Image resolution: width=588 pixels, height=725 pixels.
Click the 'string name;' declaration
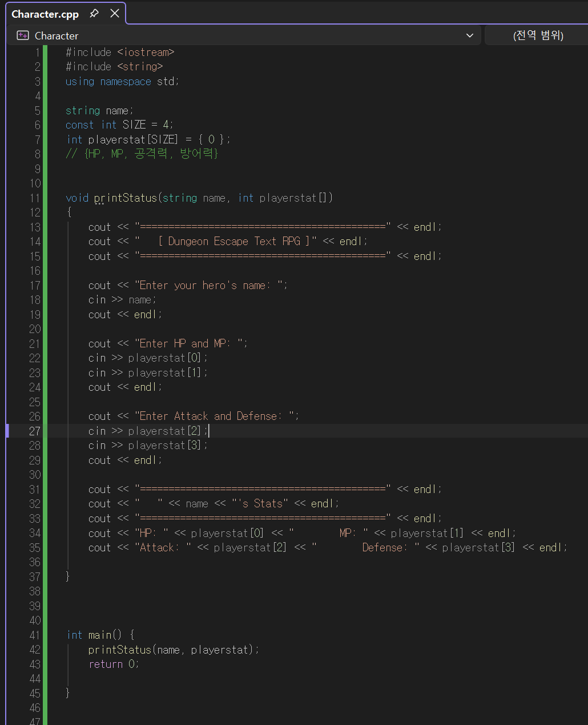(x=99, y=110)
